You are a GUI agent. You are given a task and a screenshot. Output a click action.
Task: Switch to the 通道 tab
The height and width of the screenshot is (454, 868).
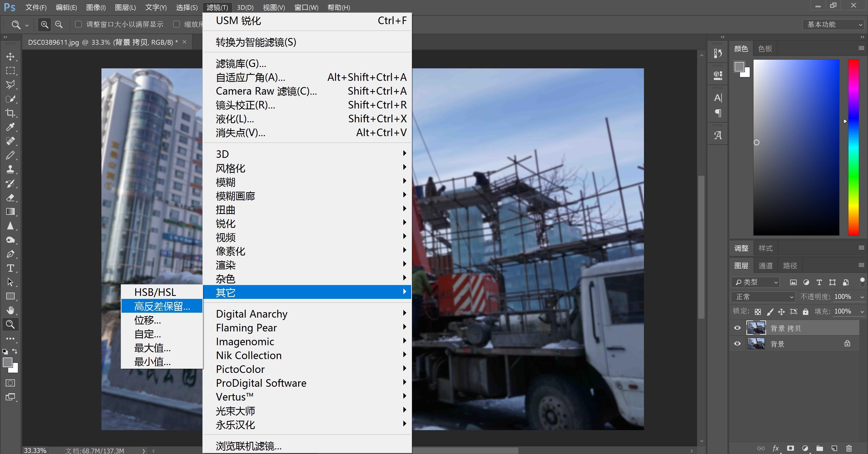click(765, 266)
